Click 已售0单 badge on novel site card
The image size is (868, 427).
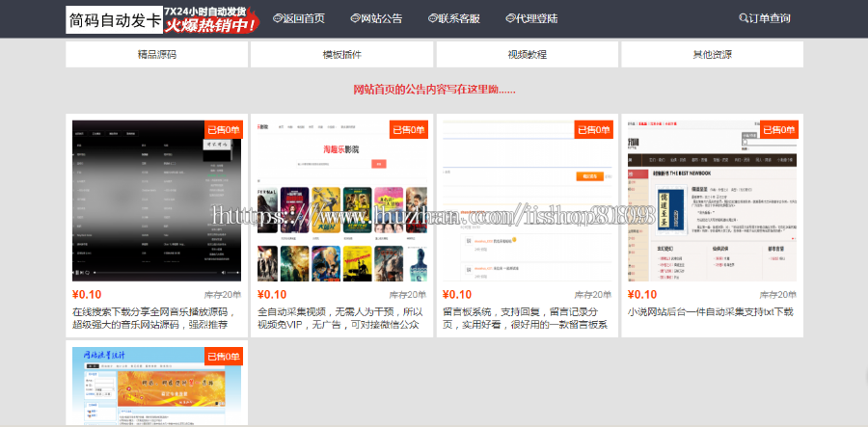779,130
